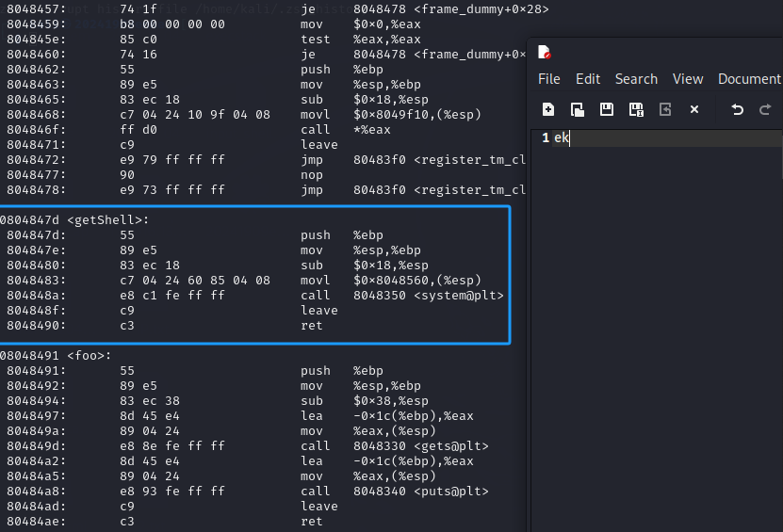The image size is (783, 532).
Task: Open the View menu in Mousepad
Action: coord(688,79)
